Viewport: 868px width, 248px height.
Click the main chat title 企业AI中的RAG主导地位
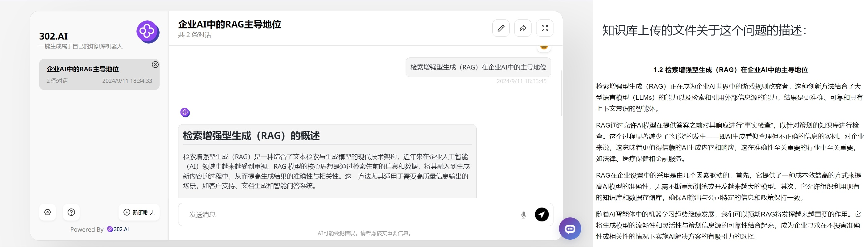229,24
